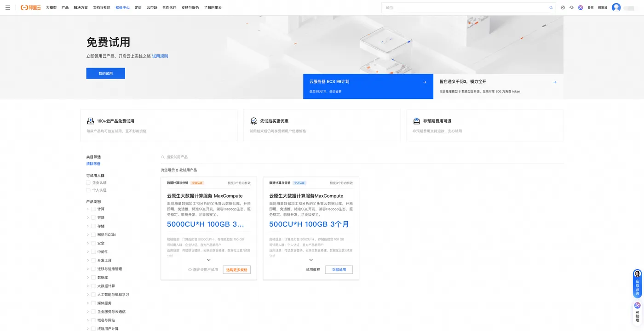Open the 合作伙伴 header menu

click(169, 8)
